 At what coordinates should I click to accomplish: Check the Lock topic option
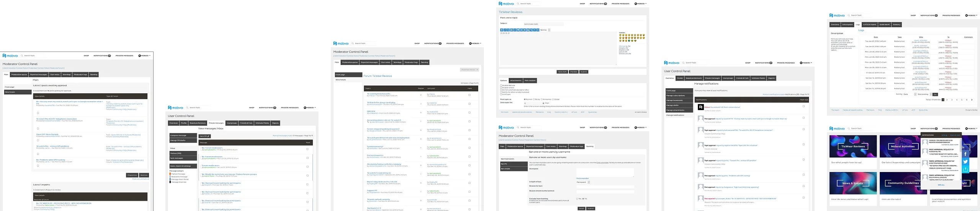point(501,94)
